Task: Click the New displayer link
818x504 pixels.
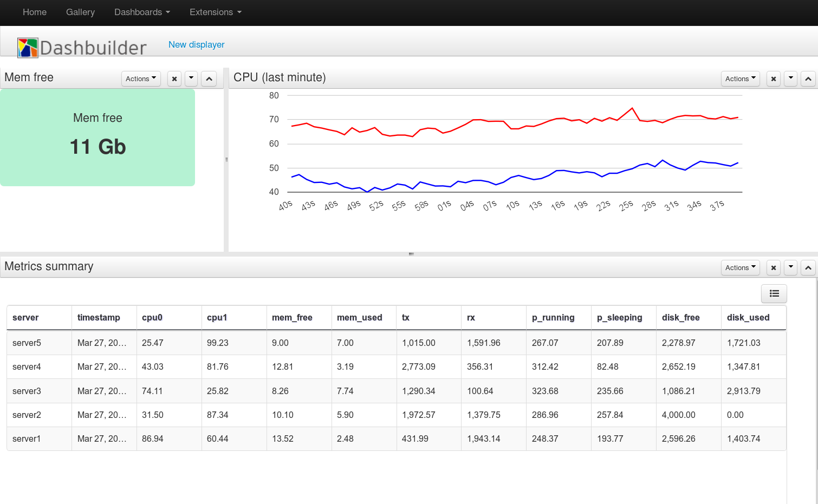Action: (x=196, y=44)
